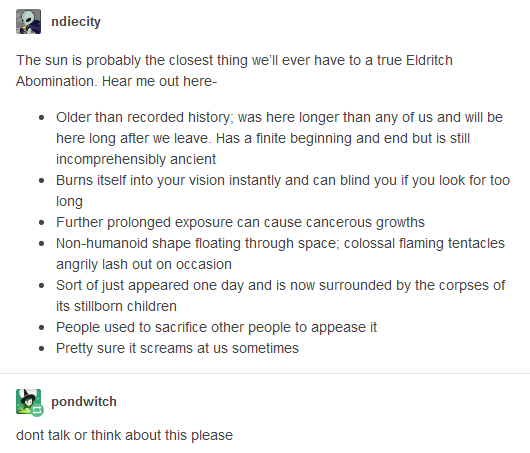Image resolution: width=530 pixels, height=453 pixels.
Task: Click the words 'its stillborn children'
Action: pyautogui.click(x=116, y=306)
